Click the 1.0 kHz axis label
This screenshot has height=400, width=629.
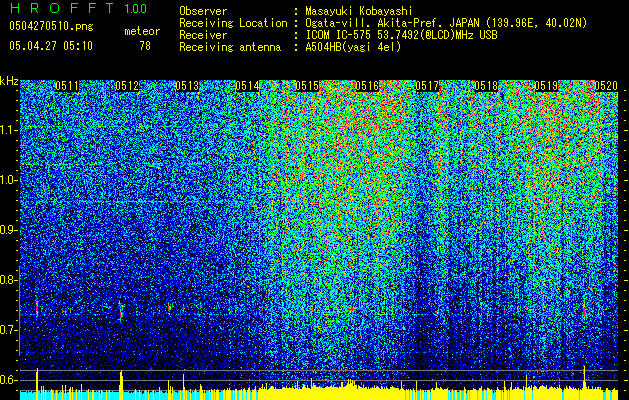click(9, 181)
